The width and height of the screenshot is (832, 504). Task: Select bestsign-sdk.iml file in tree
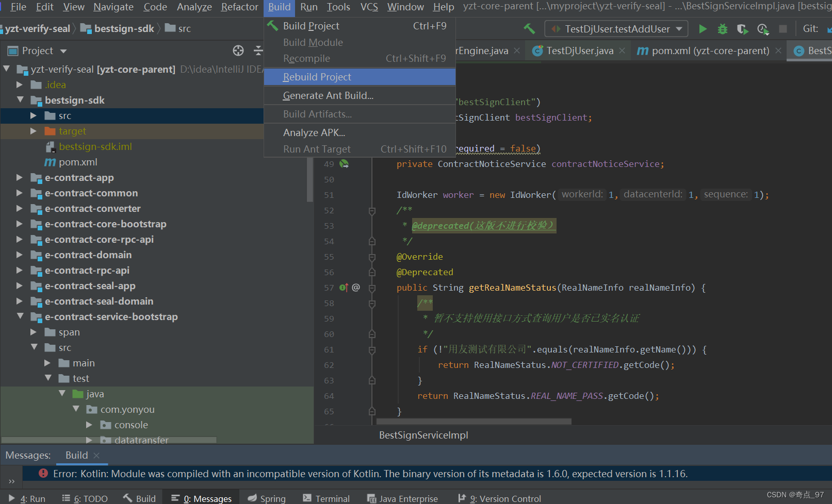coord(95,146)
